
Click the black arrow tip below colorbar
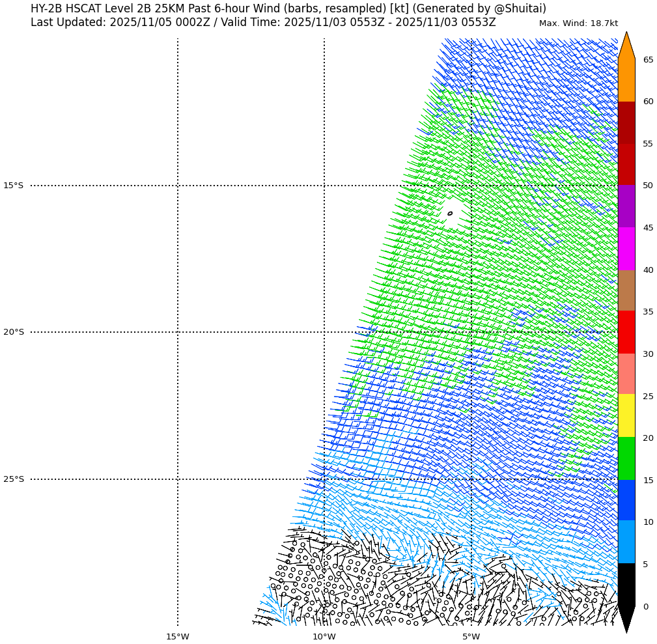coord(626,619)
